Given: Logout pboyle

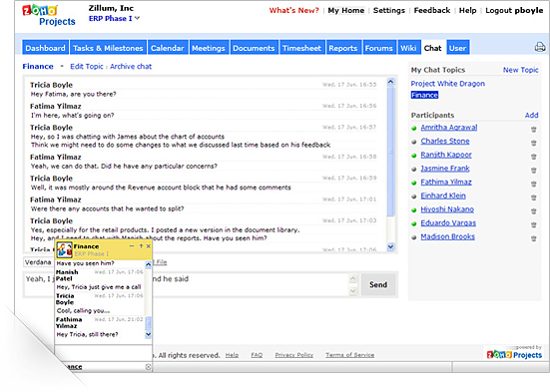Looking at the screenshot, I should coord(514,11).
